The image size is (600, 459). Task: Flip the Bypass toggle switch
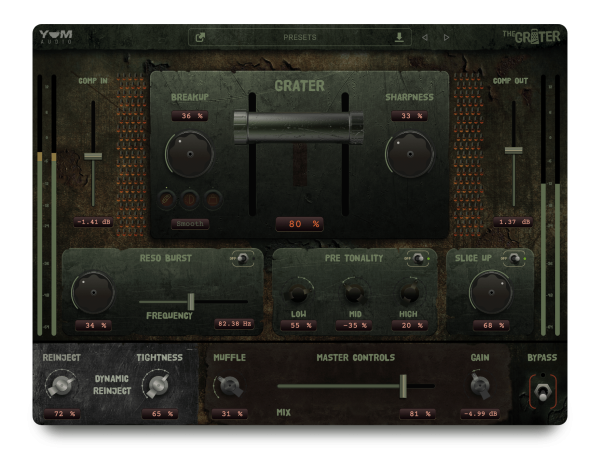(543, 392)
